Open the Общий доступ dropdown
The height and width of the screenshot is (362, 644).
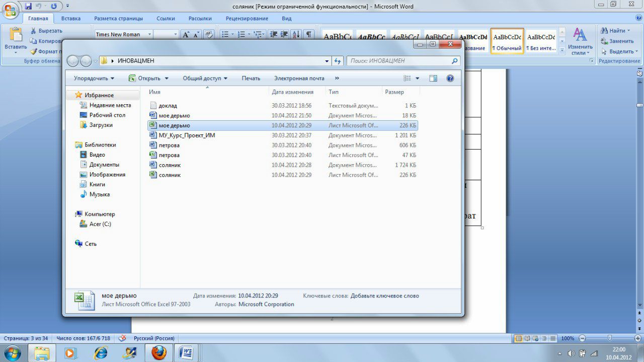205,79
